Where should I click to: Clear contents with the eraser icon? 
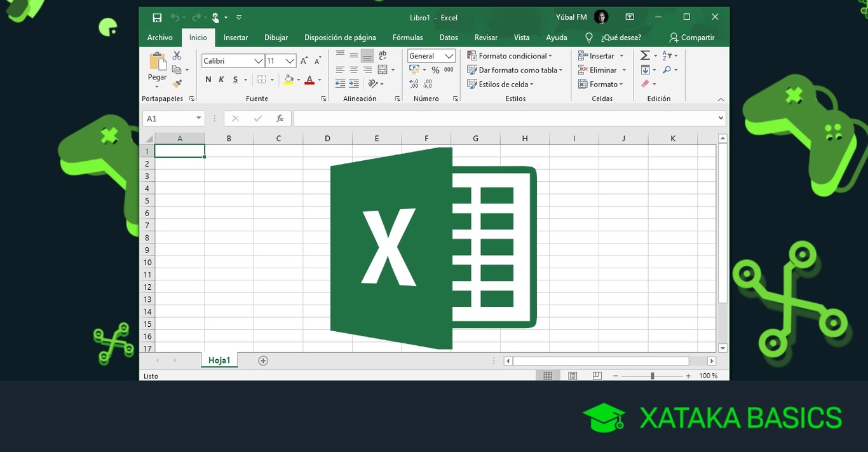645,84
